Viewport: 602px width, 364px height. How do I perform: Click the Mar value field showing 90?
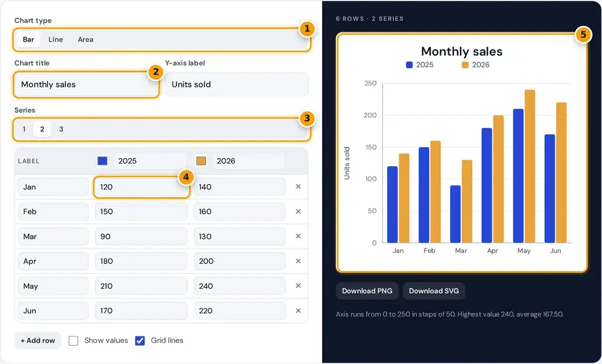(141, 237)
